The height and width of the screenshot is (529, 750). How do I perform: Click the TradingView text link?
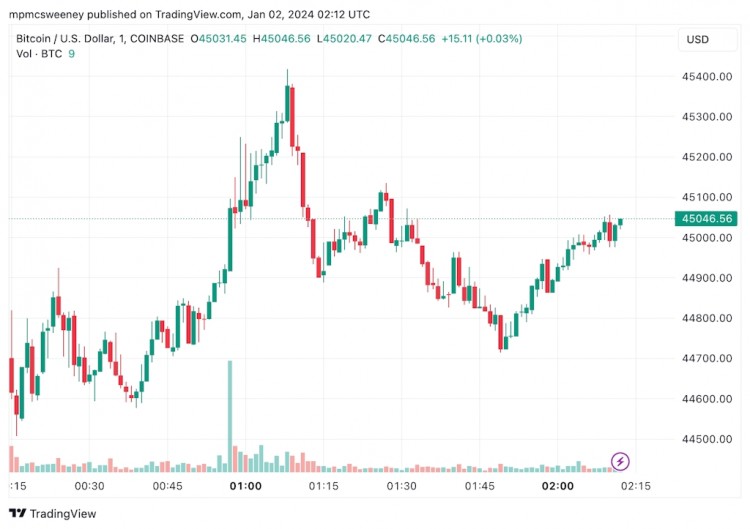(63, 514)
